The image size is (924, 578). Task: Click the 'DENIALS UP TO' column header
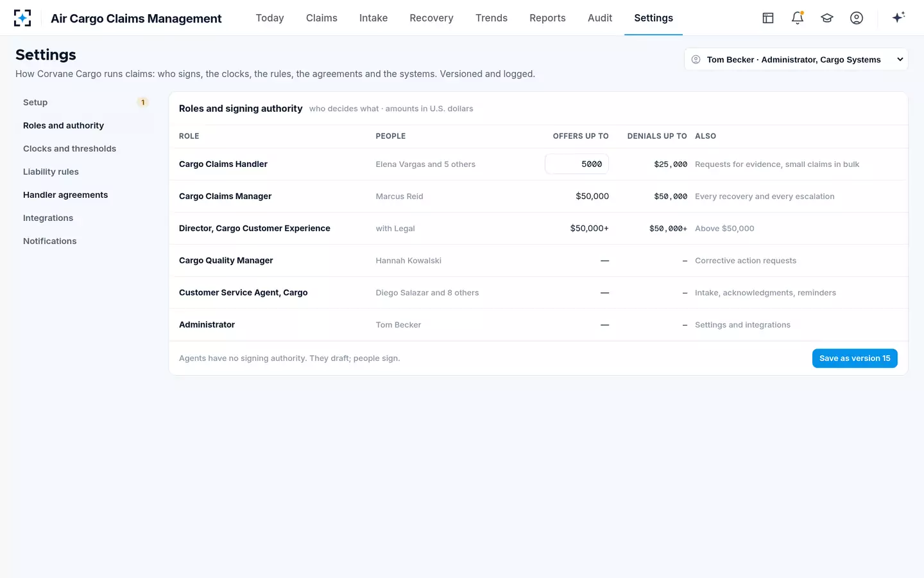tap(657, 136)
